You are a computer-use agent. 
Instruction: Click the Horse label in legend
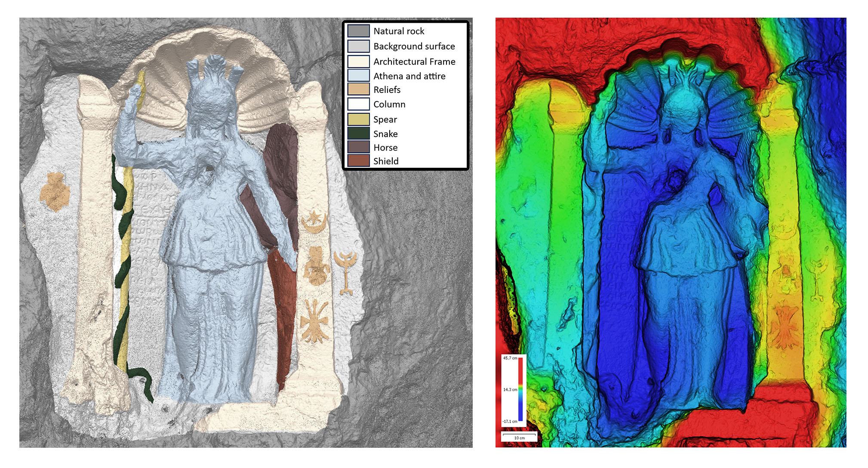click(385, 148)
